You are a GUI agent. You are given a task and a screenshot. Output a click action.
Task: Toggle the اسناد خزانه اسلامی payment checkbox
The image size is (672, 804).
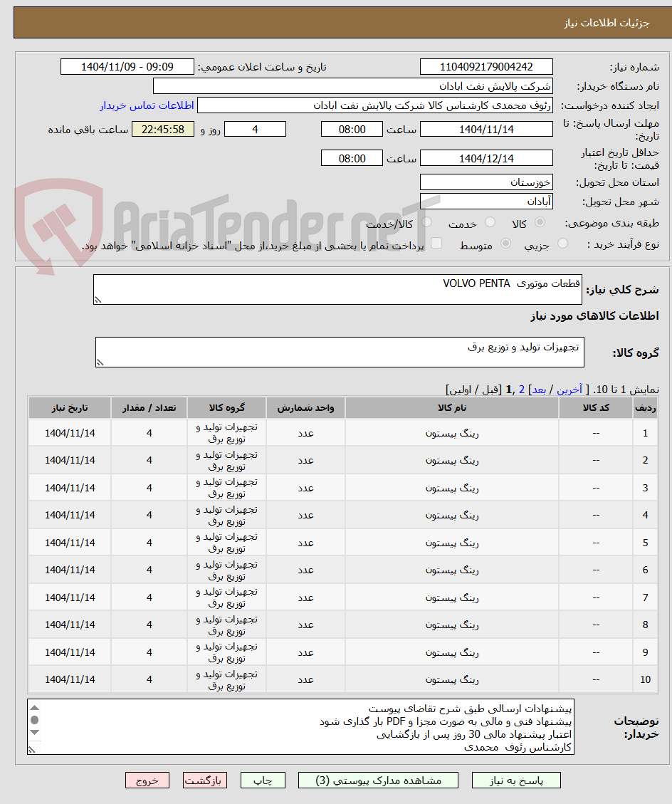[x=436, y=243]
